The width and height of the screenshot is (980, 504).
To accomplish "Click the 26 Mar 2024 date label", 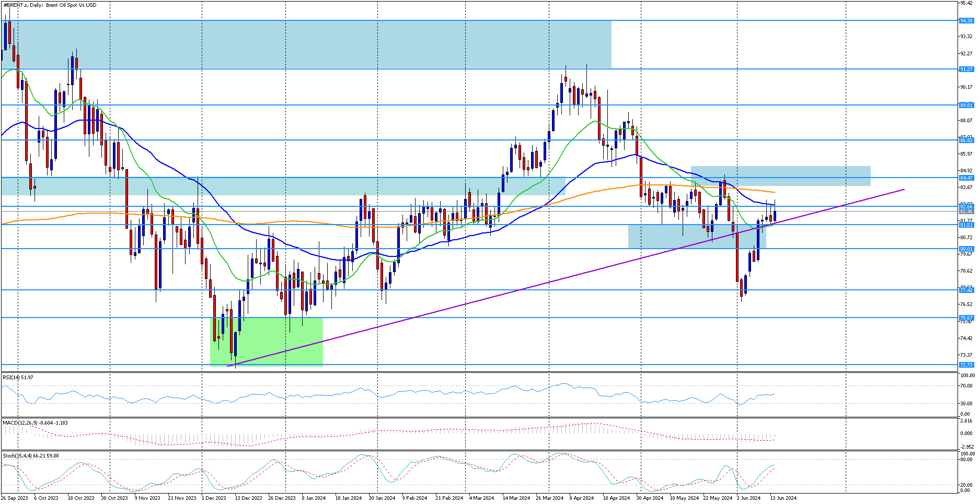I will (x=550, y=498).
